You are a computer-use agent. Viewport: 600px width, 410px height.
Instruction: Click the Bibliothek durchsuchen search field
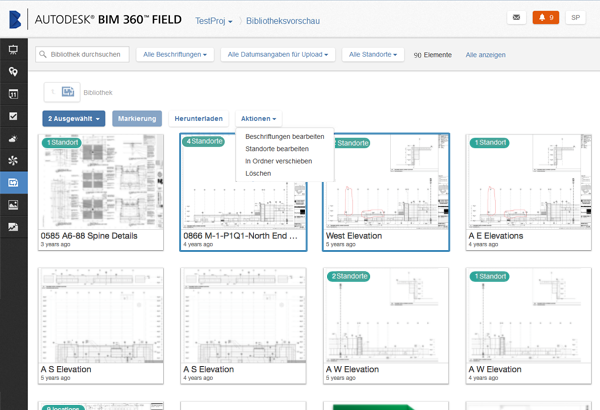pyautogui.click(x=82, y=54)
